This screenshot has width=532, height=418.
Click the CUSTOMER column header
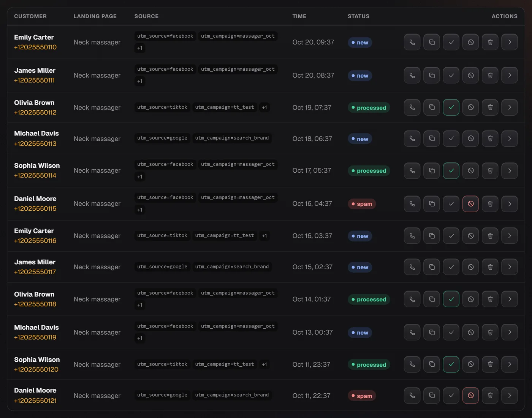[x=30, y=16]
